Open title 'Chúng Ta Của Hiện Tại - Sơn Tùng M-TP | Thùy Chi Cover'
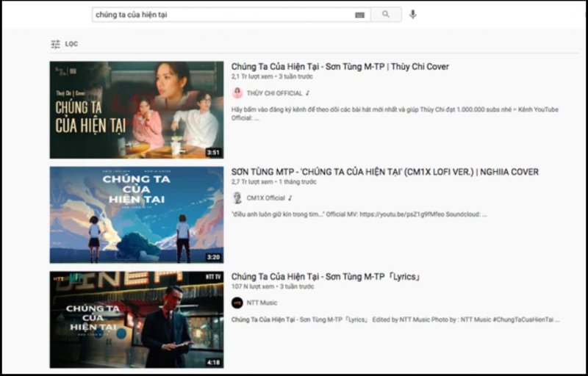 coord(340,67)
